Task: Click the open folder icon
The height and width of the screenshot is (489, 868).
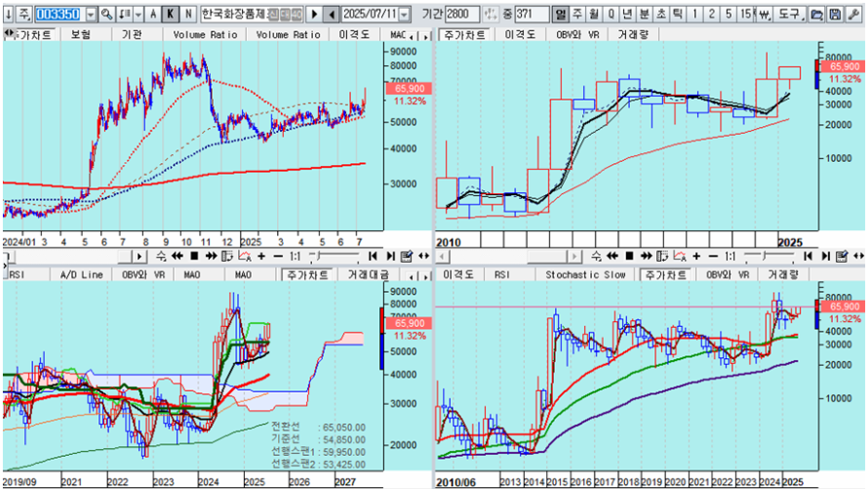Action: click(x=816, y=14)
